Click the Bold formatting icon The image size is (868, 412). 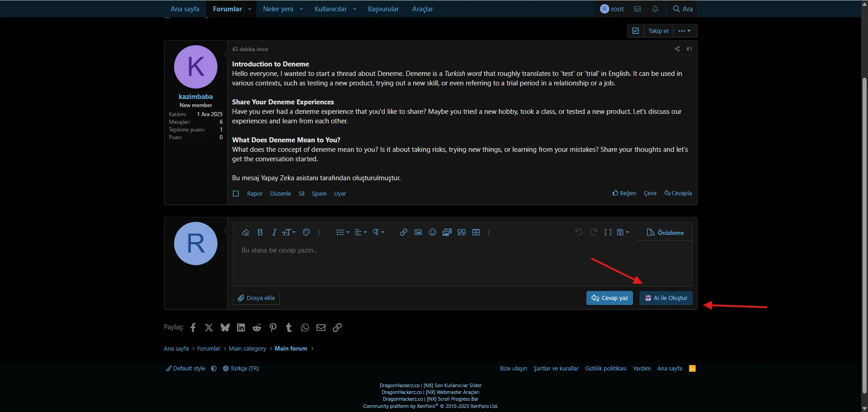tap(260, 232)
